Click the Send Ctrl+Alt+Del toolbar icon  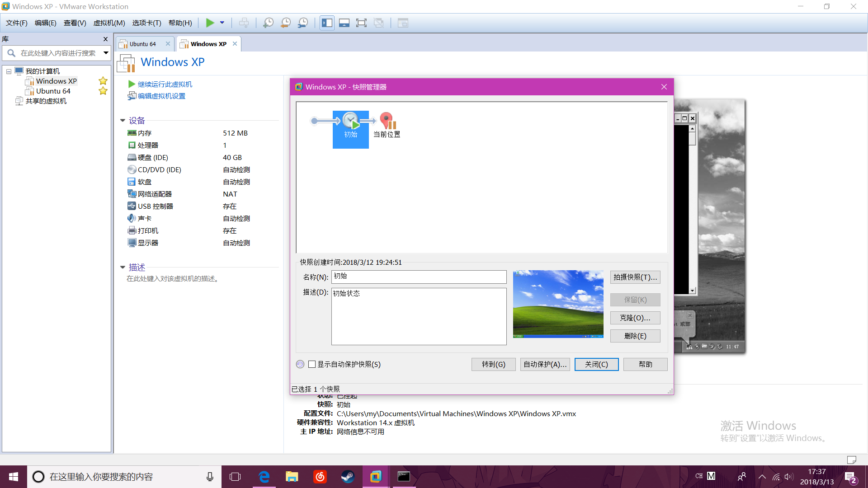[244, 23]
